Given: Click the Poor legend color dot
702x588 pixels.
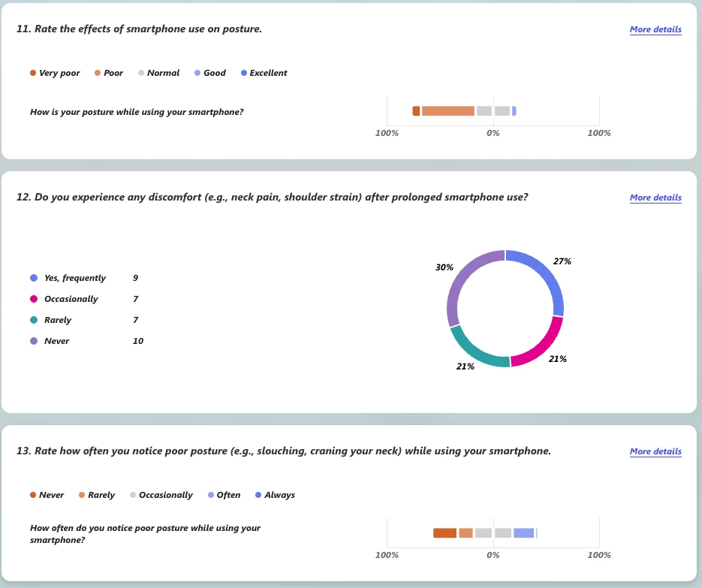Looking at the screenshot, I should point(98,73).
